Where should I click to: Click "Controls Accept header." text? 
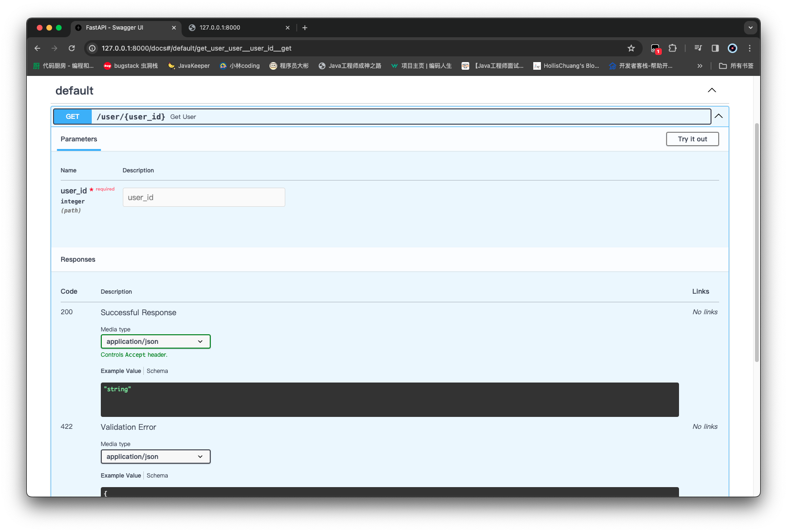[x=134, y=355]
